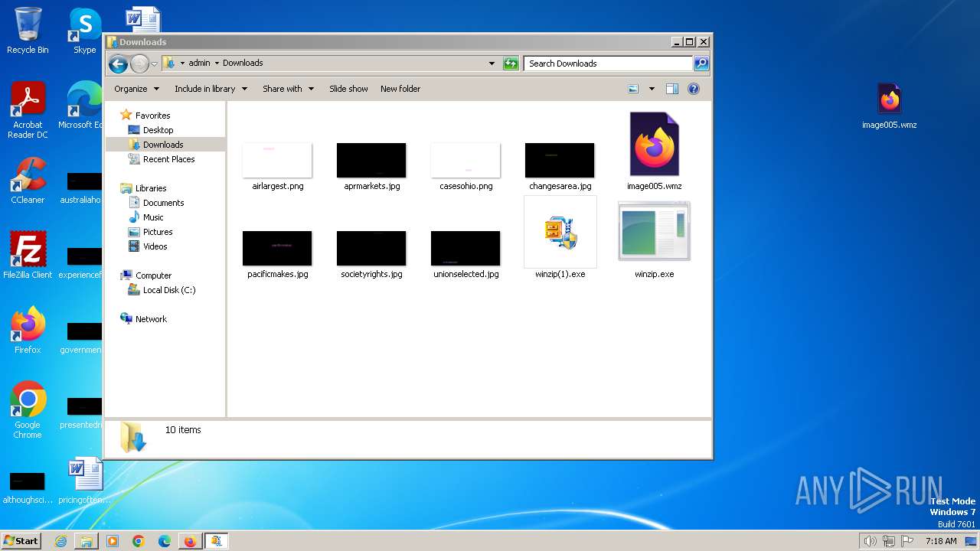The width and height of the screenshot is (980, 551).
Task: Select image005.wmz in Downloads folder
Action: click(x=655, y=151)
